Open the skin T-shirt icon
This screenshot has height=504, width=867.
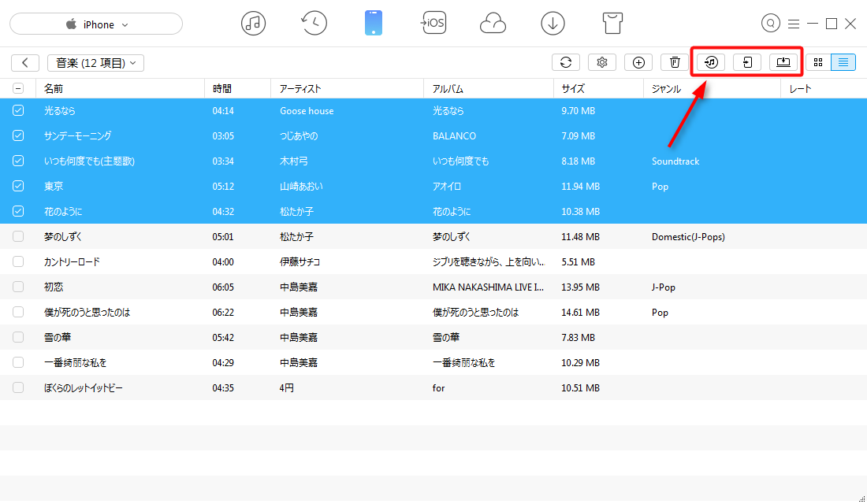612,24
